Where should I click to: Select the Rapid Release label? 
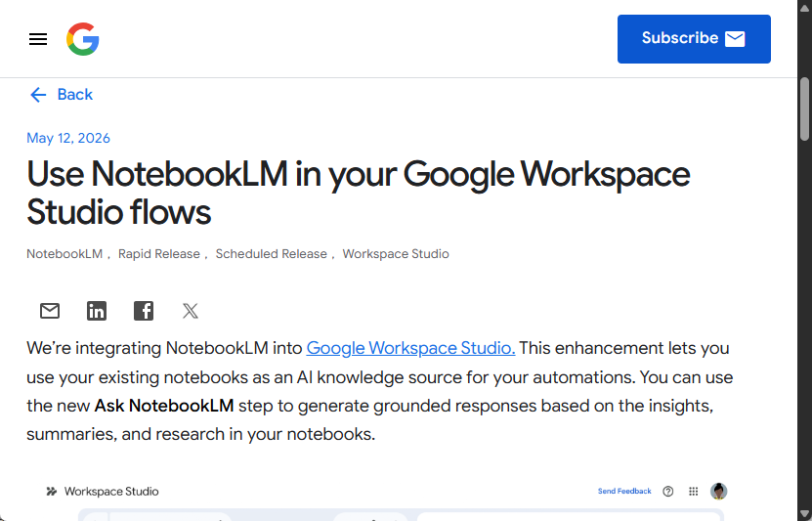[x=159, y=254]
